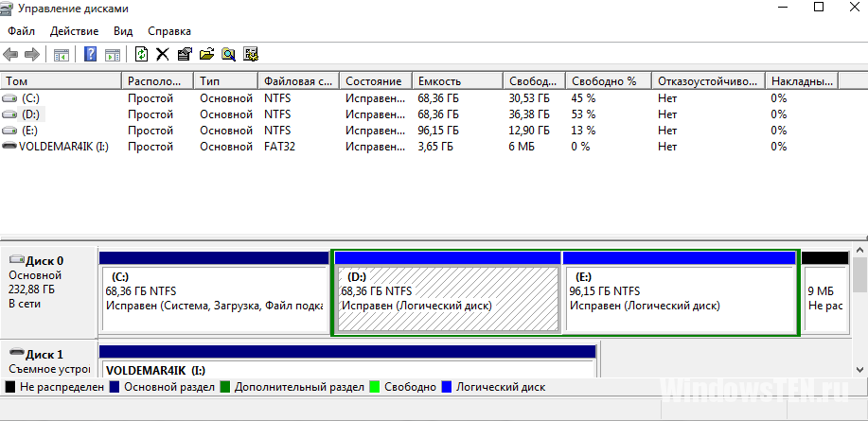Click the open folder toolbar icon
The height and width of the screenshot is (421, 868).
point(206,54)
